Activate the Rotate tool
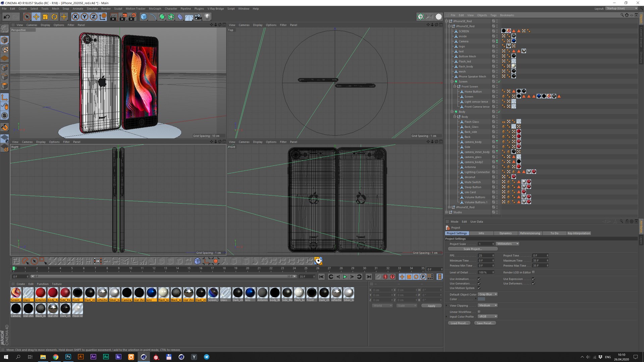Screen dimensions: 644x362 click(x=54, y=16)
